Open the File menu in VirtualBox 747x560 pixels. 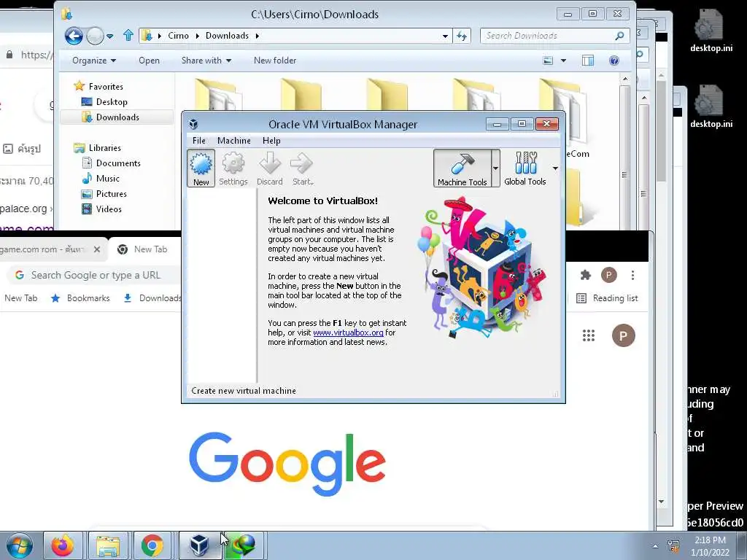tap(198, 141)
